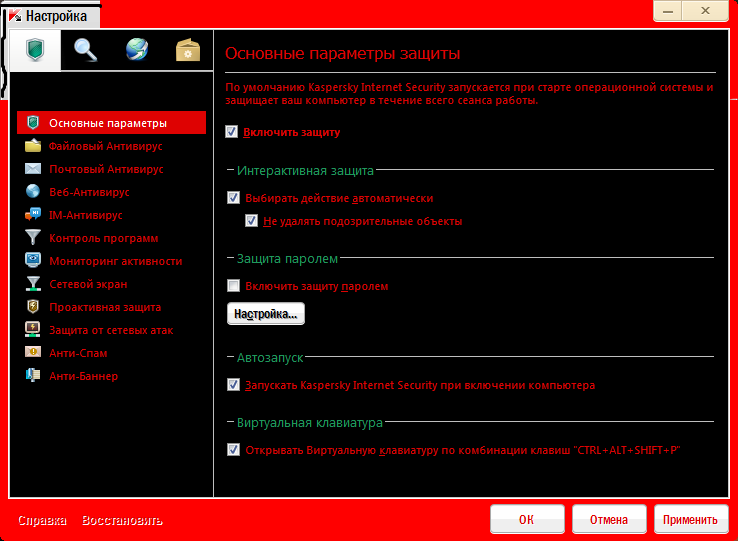The image size is (738, 544).
Task: Toggle Выбирать действие автоматически checkbox
Action: click(233, 198)
